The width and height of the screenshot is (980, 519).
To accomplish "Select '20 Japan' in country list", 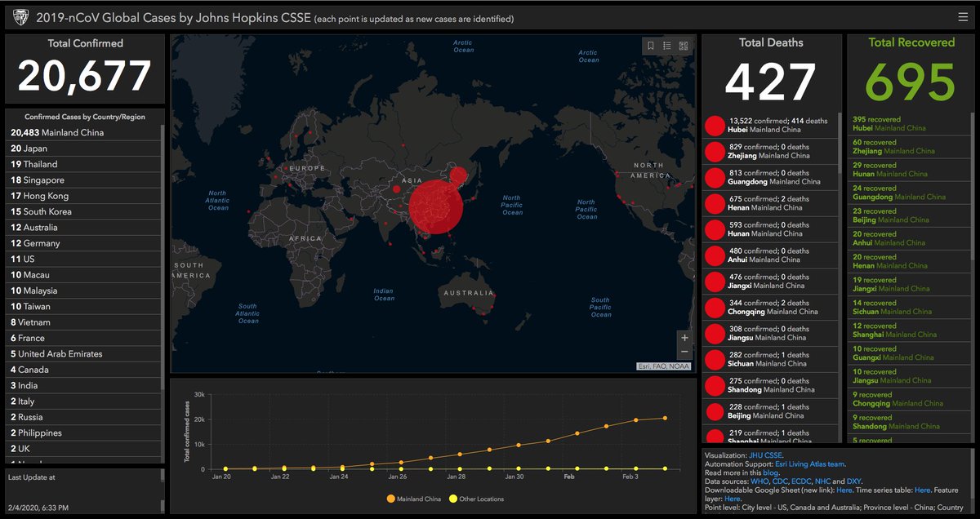I will 84,149.
